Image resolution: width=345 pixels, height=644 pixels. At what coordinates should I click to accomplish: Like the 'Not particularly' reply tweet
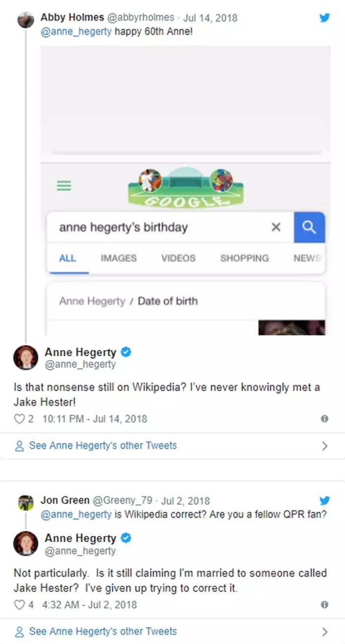19,605
